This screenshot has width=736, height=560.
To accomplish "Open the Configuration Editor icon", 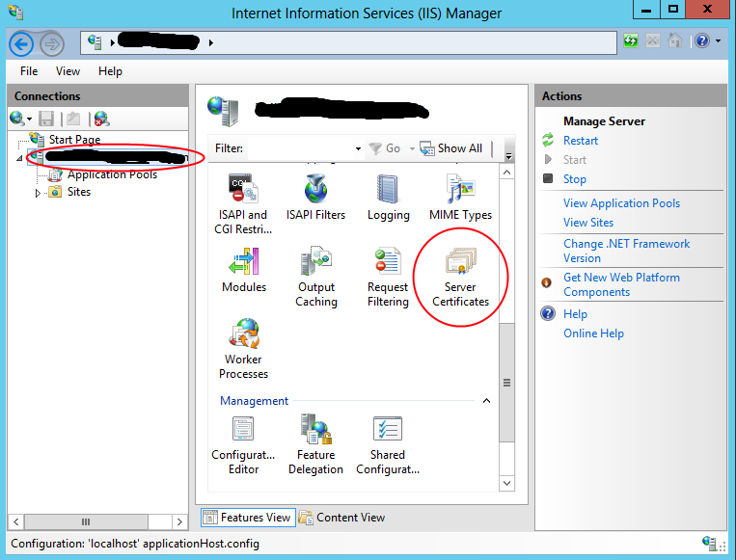I will [243, 445].
